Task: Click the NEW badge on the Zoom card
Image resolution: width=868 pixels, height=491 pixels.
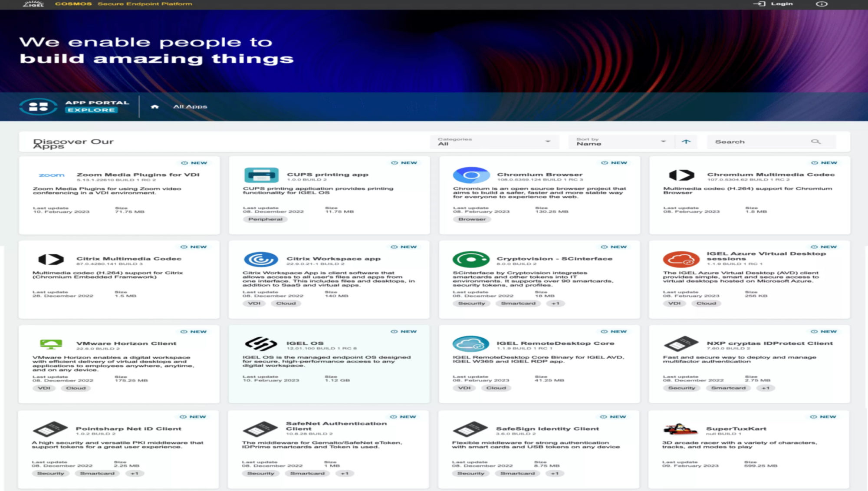Action: (x=194, y=163)
